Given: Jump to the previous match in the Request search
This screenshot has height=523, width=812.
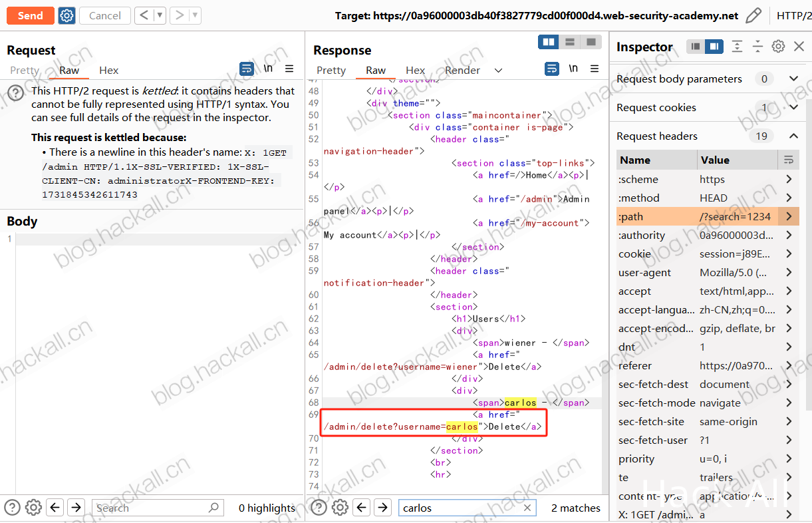Looking at the screenshot, I should [55, 508].
